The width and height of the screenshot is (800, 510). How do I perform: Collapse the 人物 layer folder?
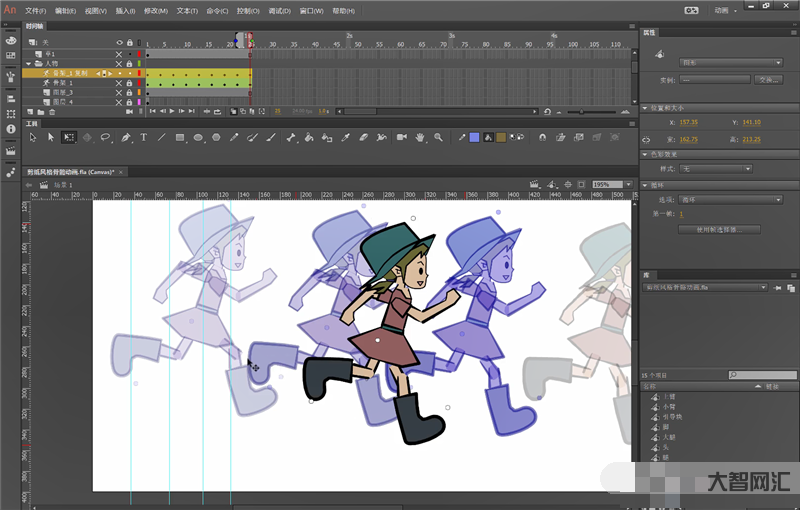29,63
